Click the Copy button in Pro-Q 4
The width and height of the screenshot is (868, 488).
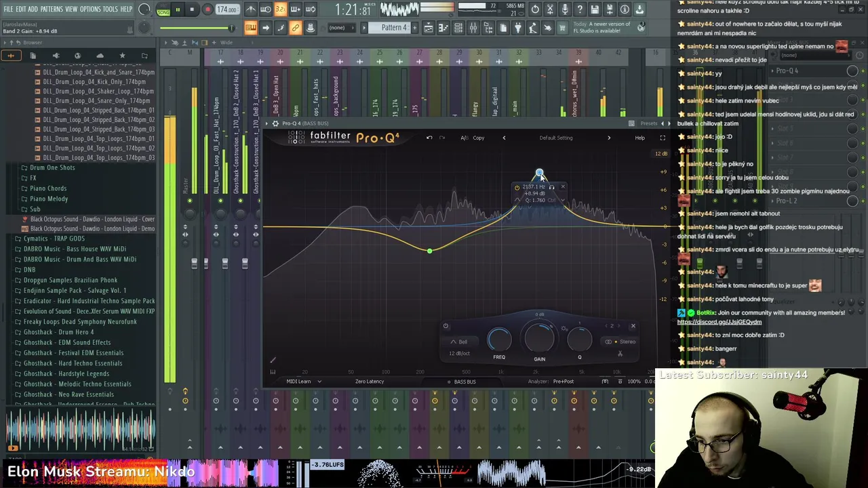point(479,138)
